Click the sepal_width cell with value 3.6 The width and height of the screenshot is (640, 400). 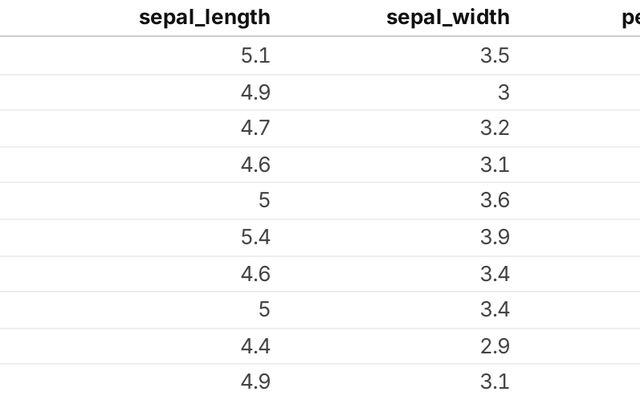[x=495, y=200]
